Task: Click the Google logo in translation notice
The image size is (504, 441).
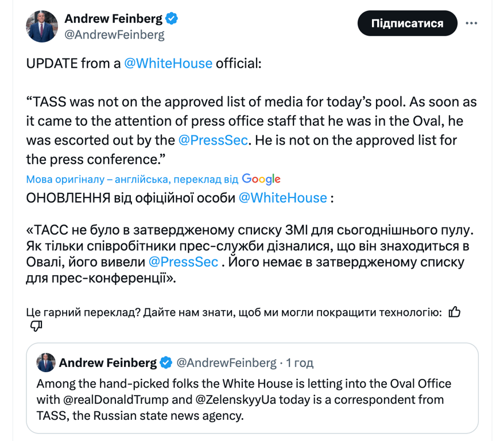Action: pos(261,179)
